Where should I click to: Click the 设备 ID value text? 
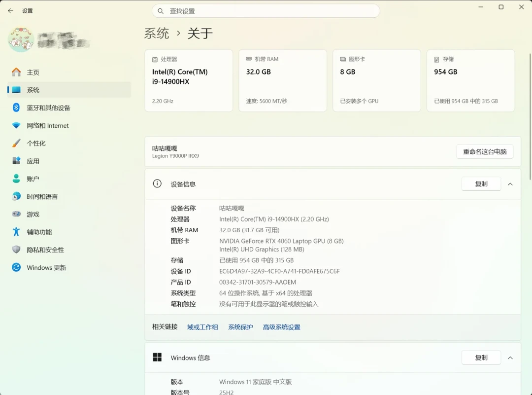(x=279, y=271)
